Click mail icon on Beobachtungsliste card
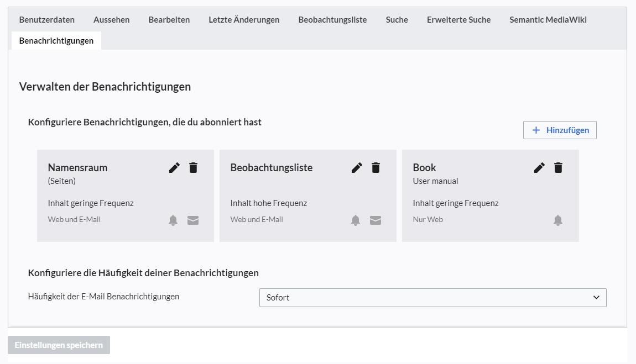Viewport: 636px width, 364px height. click(x=376, y=220)
